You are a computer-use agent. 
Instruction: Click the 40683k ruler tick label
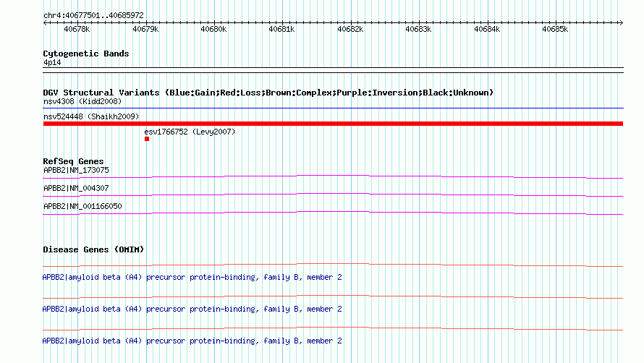[x=418, y=29]
